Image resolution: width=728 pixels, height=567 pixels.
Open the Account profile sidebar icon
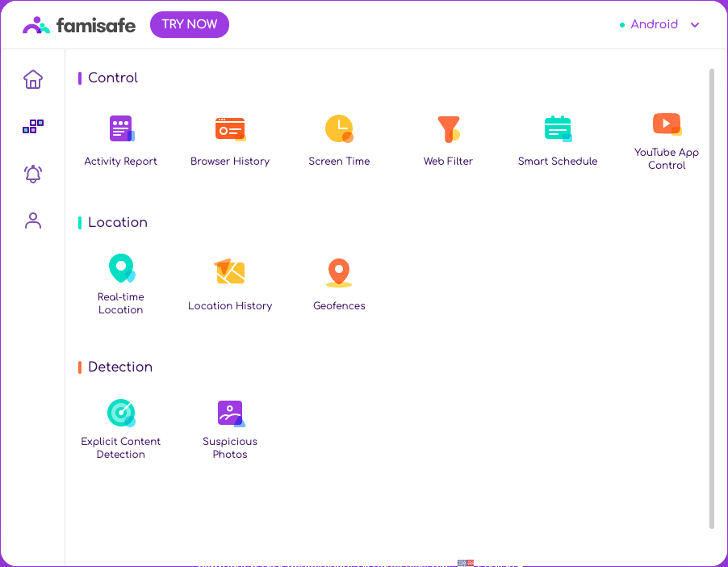pyautogui.click(x=33, y=220)
